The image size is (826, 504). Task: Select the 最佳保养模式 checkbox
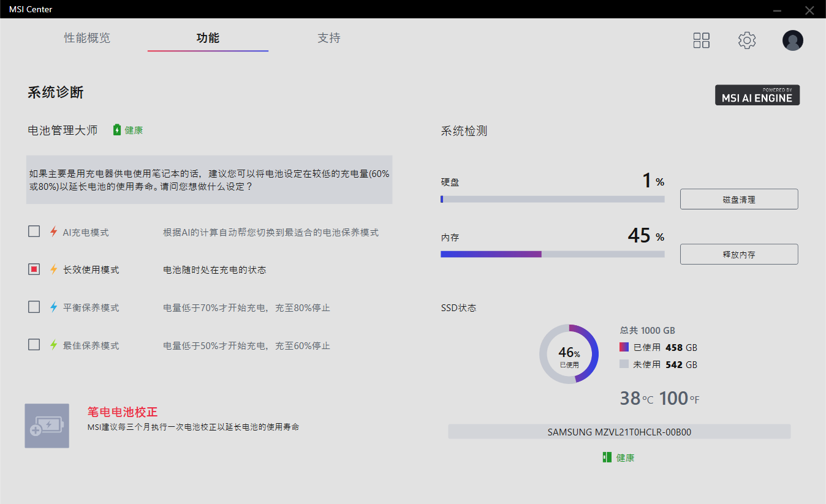(x=34, y=345)
